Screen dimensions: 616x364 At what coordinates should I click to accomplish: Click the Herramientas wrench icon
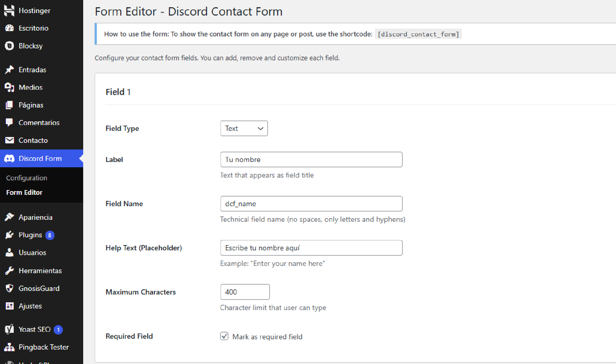tap(9, 271)
